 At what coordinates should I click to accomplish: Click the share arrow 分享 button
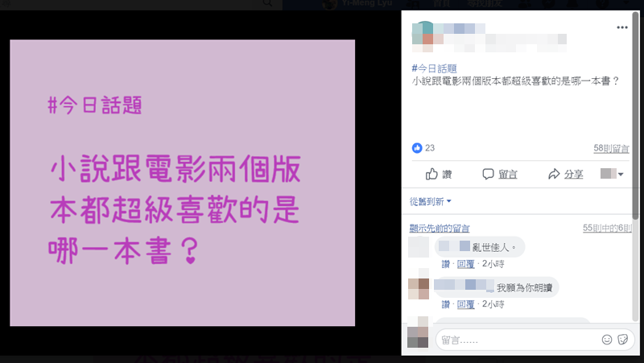[566, 174]
